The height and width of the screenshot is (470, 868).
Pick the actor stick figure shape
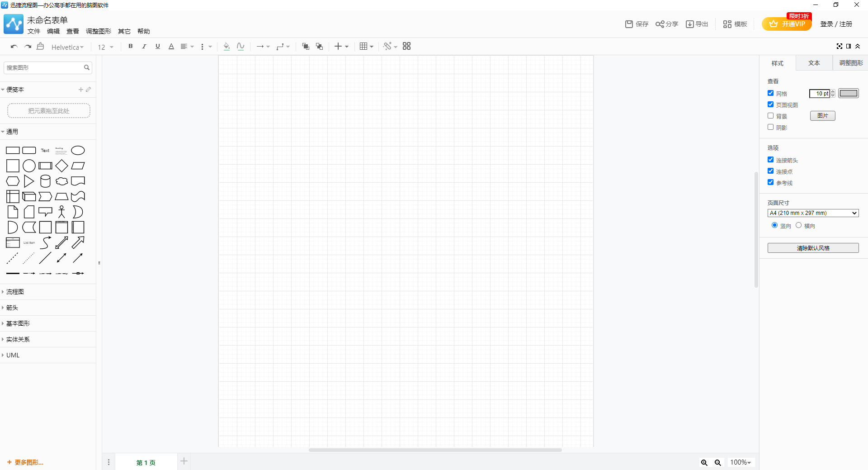61,212
